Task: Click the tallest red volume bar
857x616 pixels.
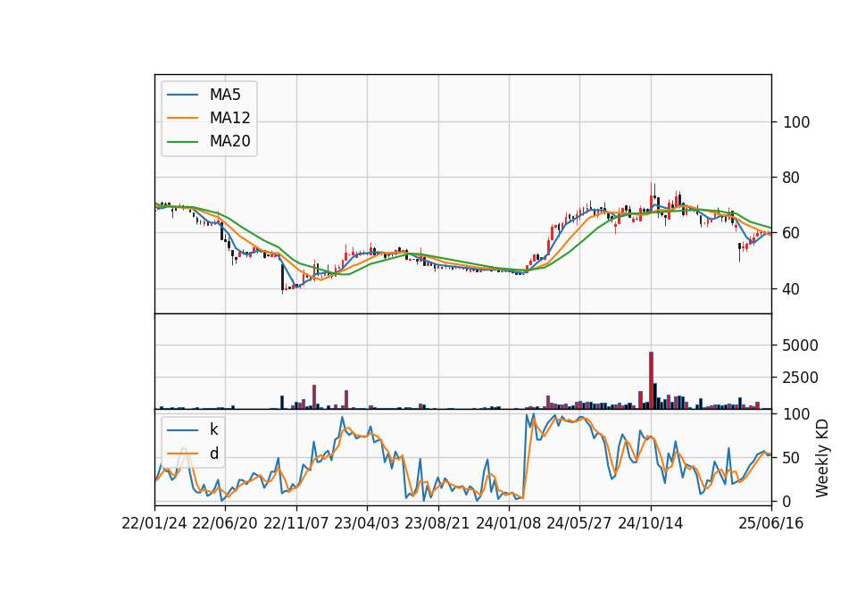Action: (x=651, y=380)
